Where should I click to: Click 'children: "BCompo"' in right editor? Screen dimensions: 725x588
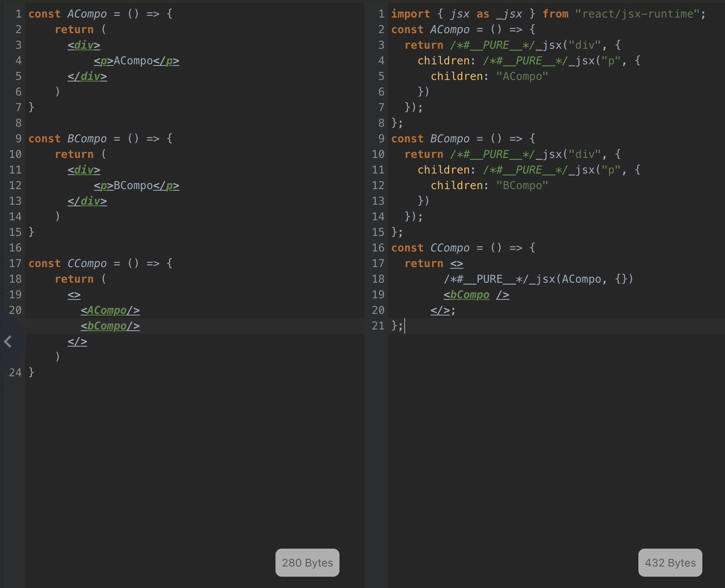pyautogui.click(x=490, y=186)
